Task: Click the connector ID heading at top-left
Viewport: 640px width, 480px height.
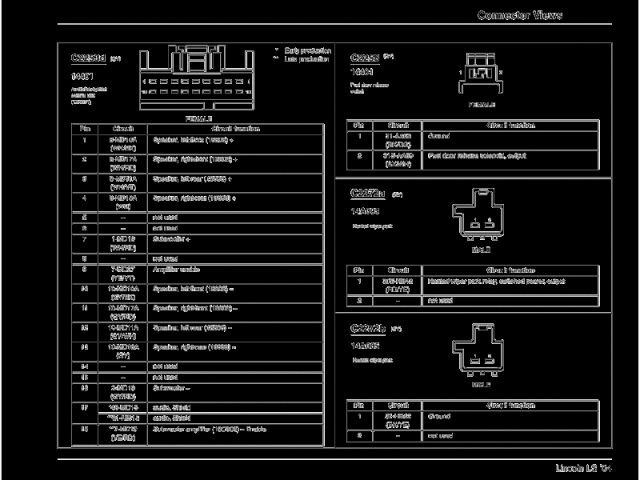Action: pos(88,59)
